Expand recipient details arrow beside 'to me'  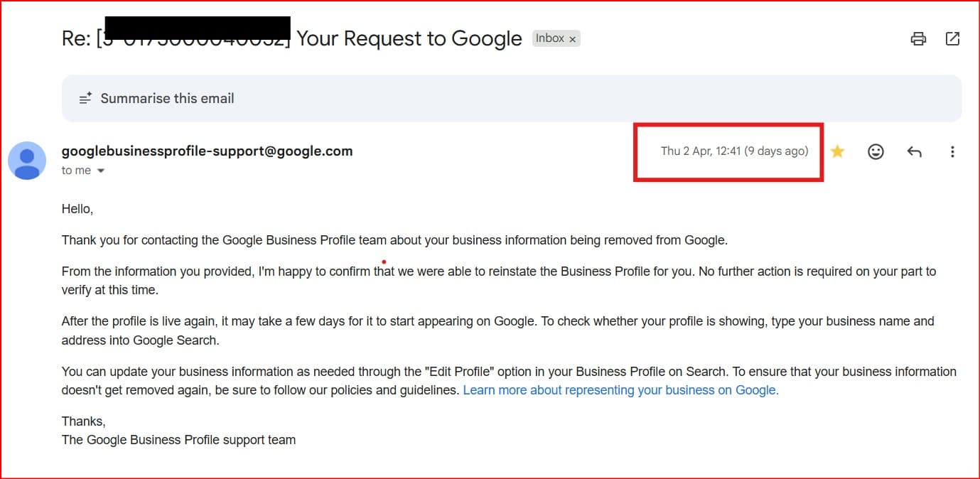click(x=100, y=171)
